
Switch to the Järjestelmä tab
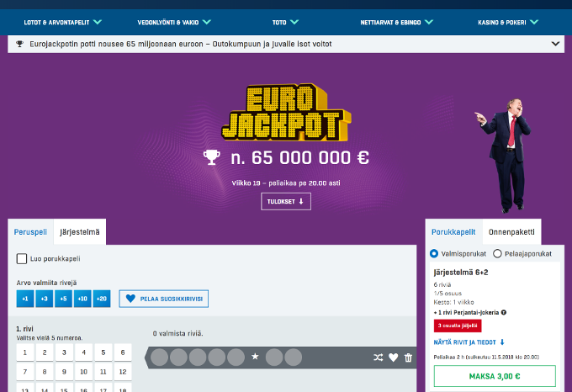coord(80,232)
